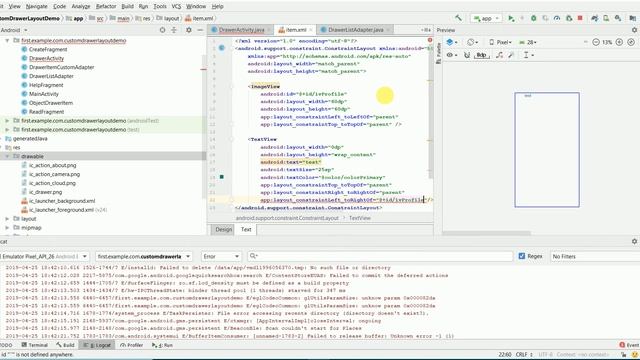Select DrawerItemCustomAdapter in the project tree
640x360 pixels.
click(62, 67)
